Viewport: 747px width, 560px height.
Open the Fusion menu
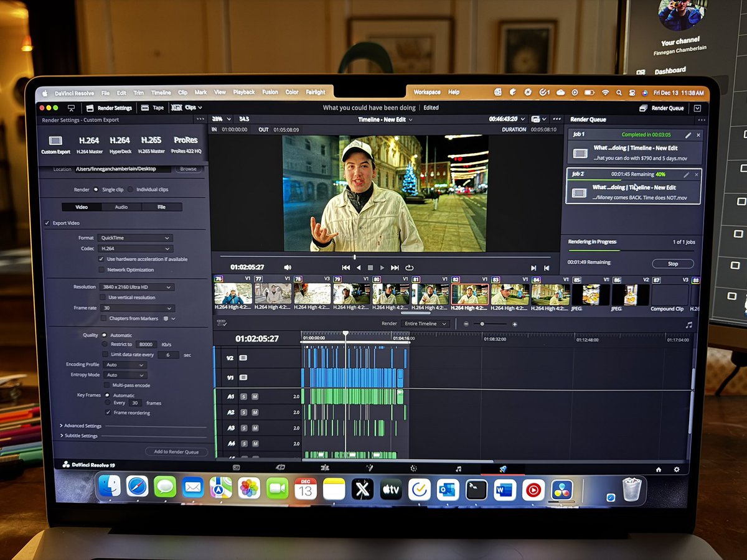coord(270,92)
